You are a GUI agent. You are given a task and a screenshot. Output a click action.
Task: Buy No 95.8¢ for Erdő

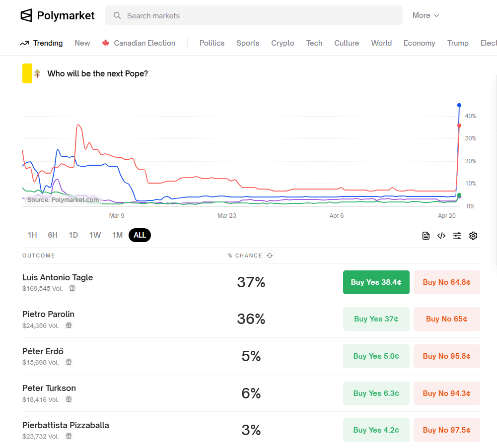(446, 356)
